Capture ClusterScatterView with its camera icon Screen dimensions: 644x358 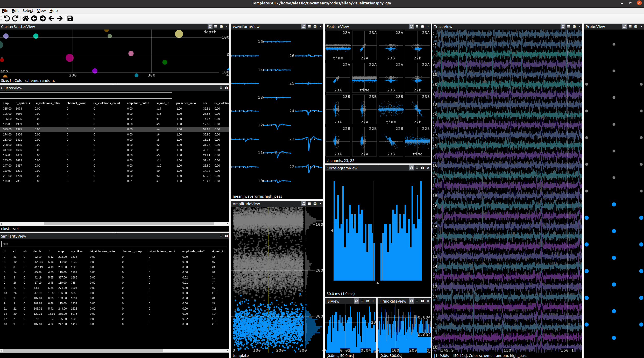[221, 26]
